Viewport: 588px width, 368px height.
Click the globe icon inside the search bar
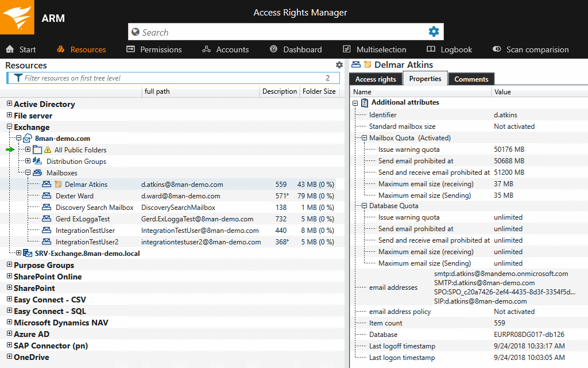pyautogui.click(x=135, y=32)
